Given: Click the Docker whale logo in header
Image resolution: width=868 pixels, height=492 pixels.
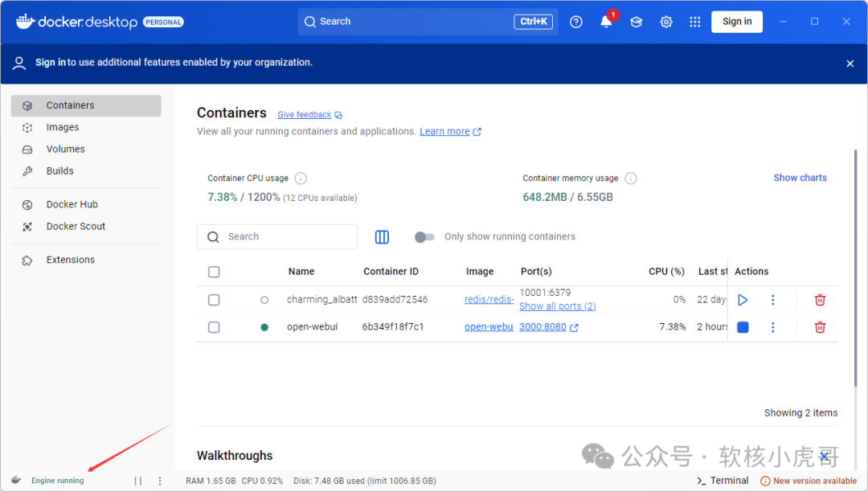Looking at the screenshot, I should click(25, 21).
